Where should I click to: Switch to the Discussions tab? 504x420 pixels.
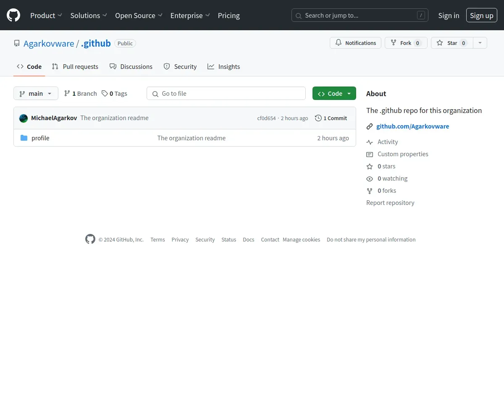click(x=131, y=66)
